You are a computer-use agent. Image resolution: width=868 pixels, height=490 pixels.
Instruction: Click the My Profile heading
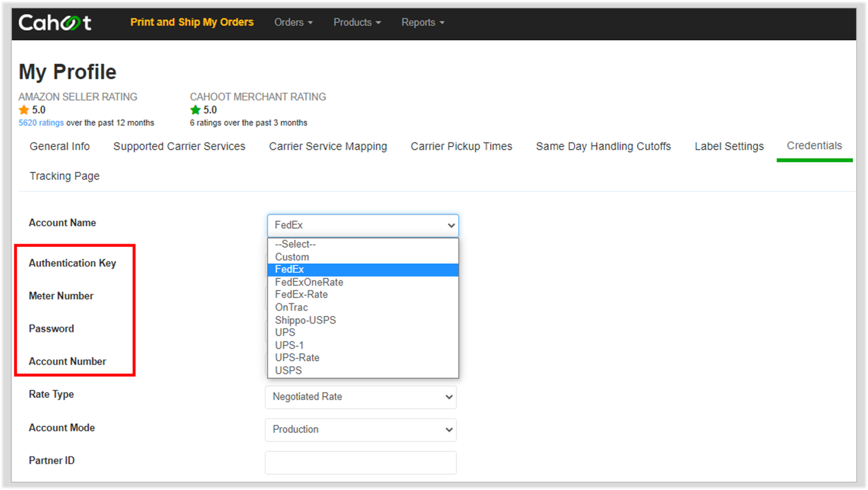click(x=68, y=72)
